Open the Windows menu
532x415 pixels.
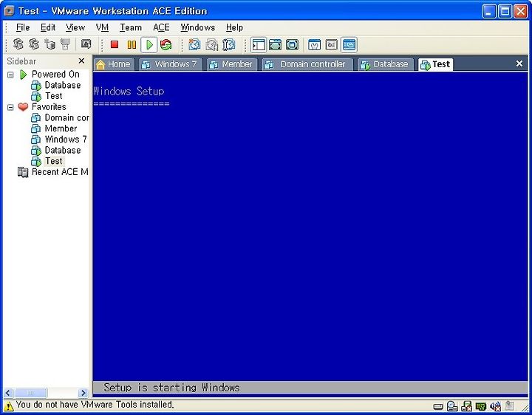pos(198,27)
